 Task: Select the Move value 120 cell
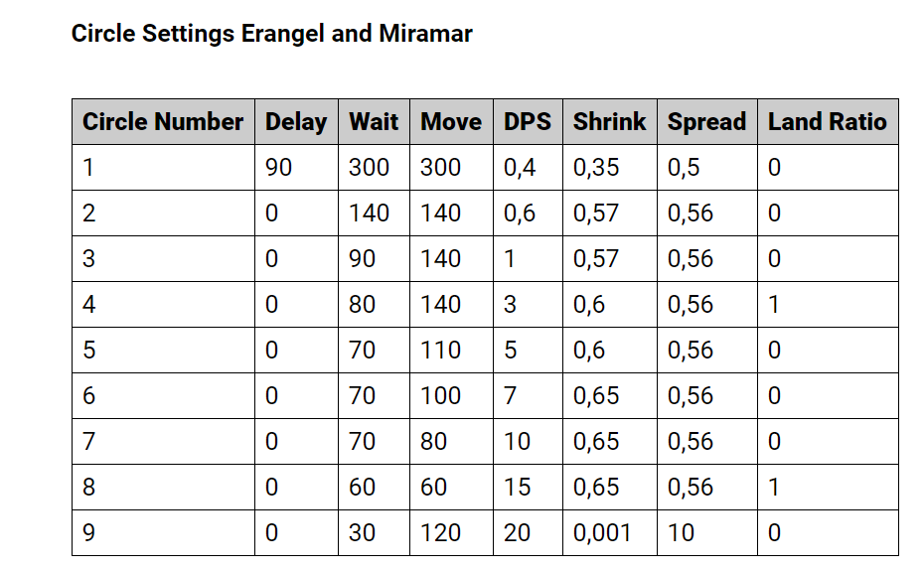tap(451, 532)
